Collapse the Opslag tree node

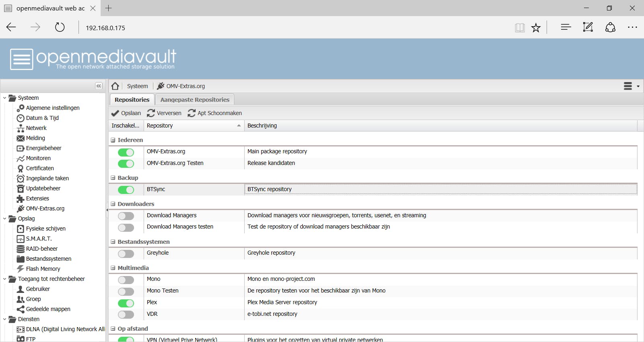tap(4, 218)
